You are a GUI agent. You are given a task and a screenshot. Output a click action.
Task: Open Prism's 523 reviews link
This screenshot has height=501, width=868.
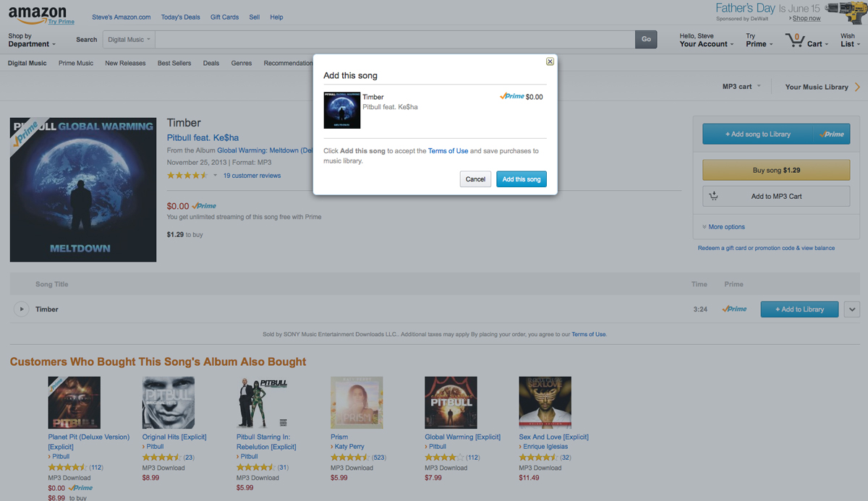pos(378,458)
